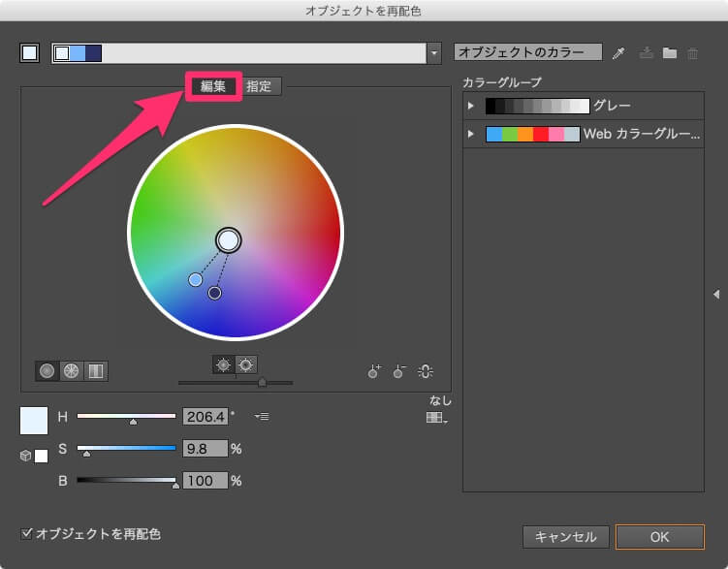
Task: Click the B value field 100
Action: (206, 481)
